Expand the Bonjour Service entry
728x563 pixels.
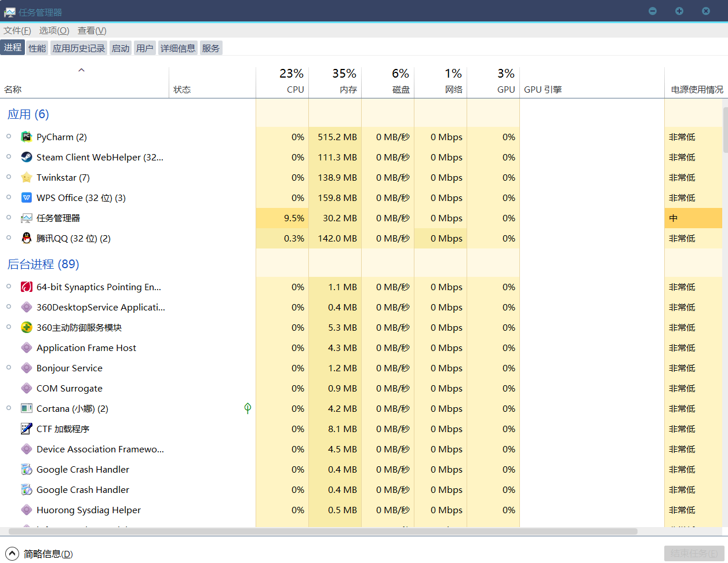point(9,368)
